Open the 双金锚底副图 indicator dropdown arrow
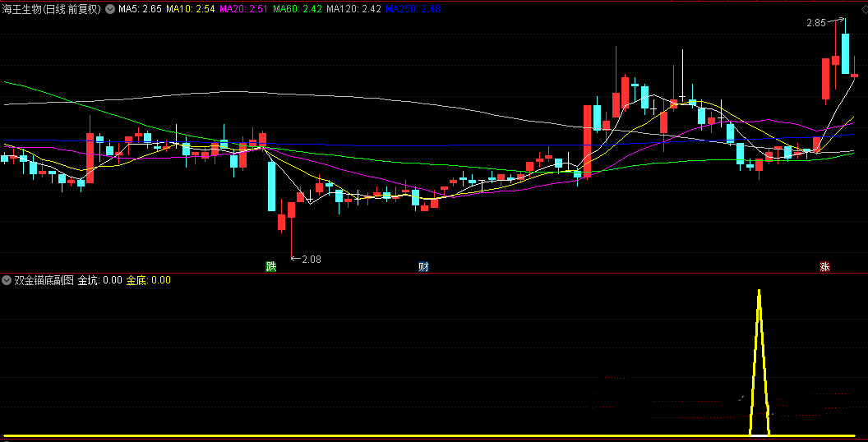This screenshot has width=868, height=442. [6, 280]
